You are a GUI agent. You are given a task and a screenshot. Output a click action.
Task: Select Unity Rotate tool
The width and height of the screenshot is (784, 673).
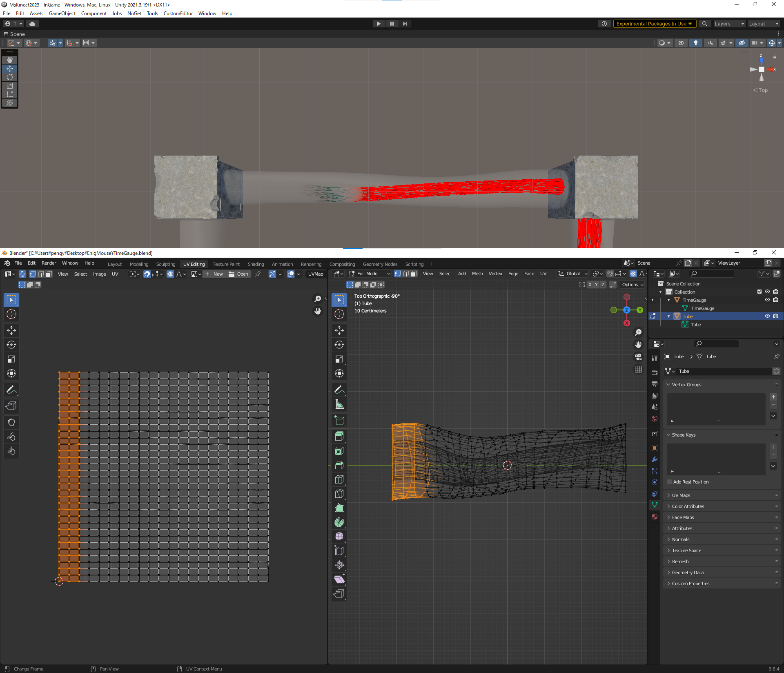pos(10,77)
